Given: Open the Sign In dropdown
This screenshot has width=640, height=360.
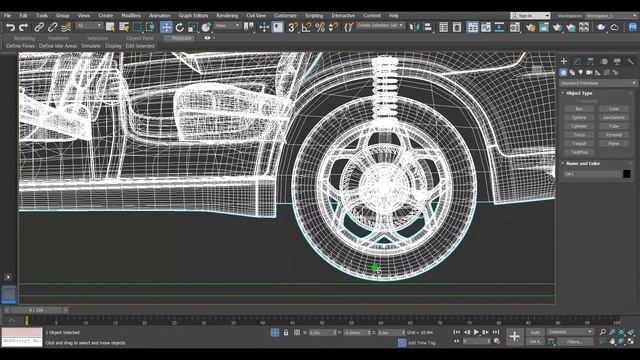Looking at the screenshot, I should [530, 16].
